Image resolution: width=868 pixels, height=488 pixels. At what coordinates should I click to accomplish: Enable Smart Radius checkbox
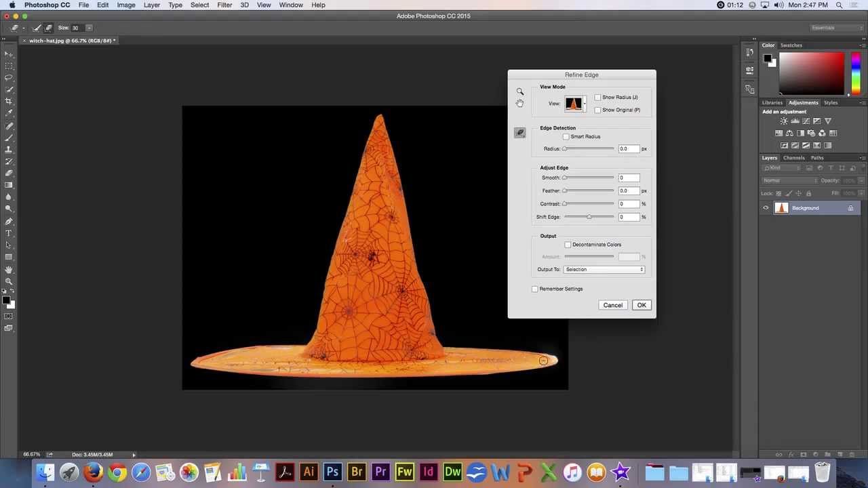click(x=566, y=137)
